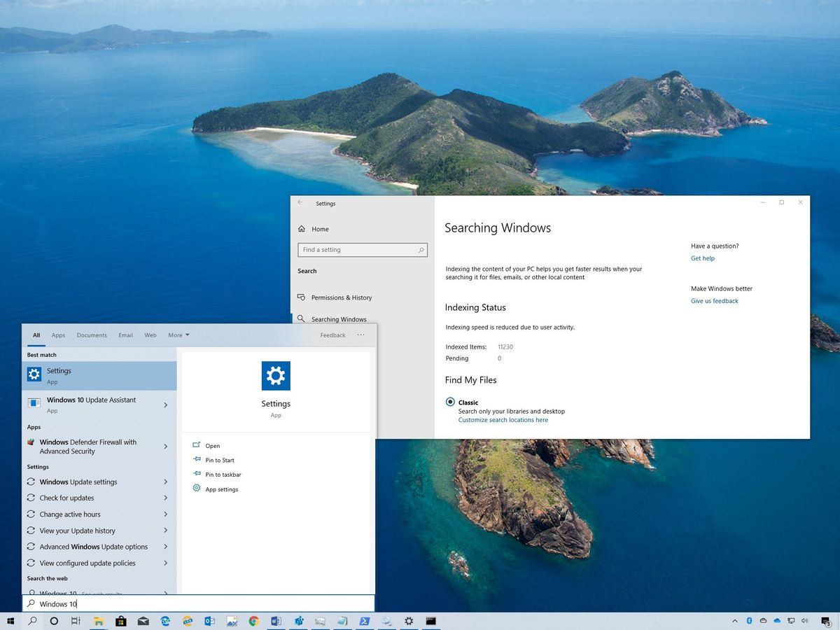Viewport: 840px width, 630px height.
Task: Switch to the Documents search tab
Action: (92, 335)
